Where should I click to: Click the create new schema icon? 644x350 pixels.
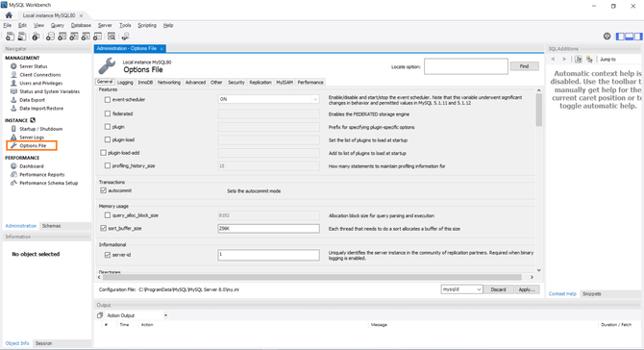point(50,37)
